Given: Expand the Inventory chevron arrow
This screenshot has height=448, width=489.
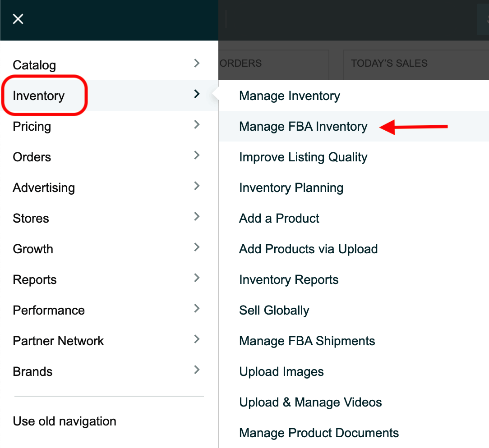Looking at the screenshot, I should point(197,94).
